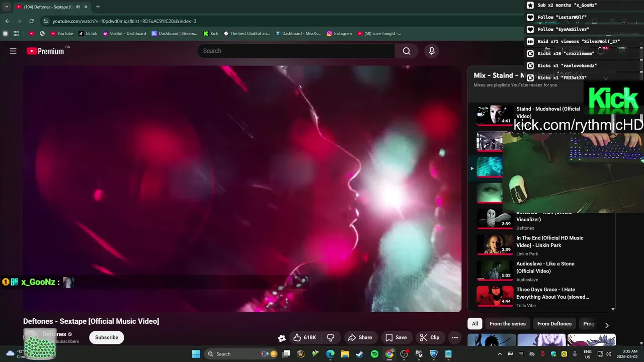Reload the page with the refresh icon

point(31,21)
